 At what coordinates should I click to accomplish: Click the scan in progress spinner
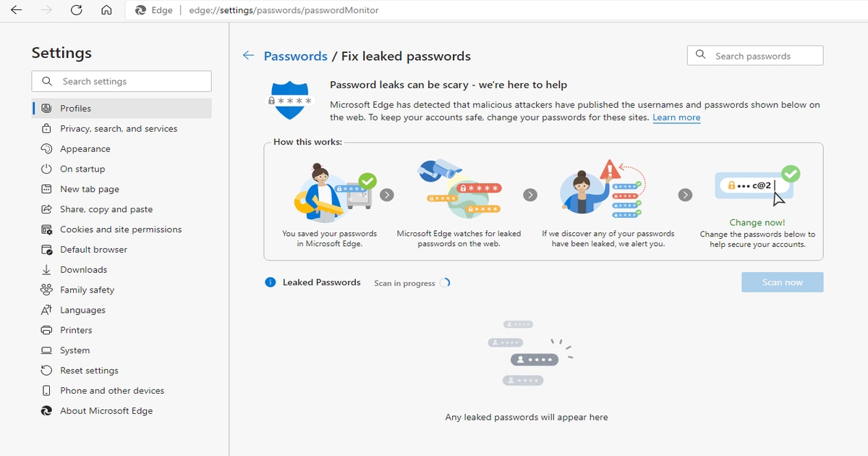[x=446, y=283]
